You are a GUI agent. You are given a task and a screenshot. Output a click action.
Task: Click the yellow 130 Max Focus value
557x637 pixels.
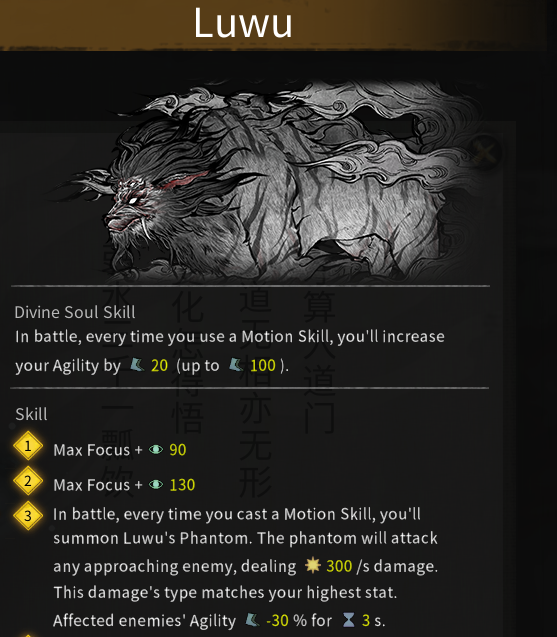[182, 485]
